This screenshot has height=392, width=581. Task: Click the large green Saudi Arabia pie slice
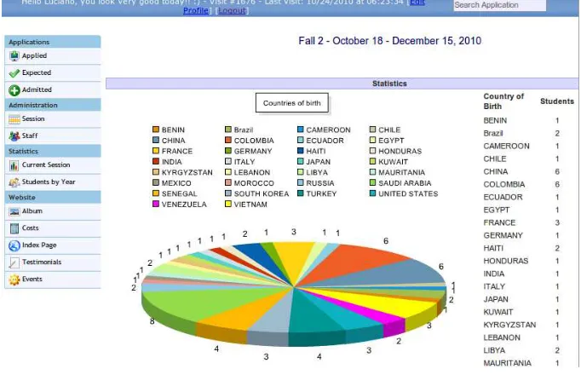[200, 302]
